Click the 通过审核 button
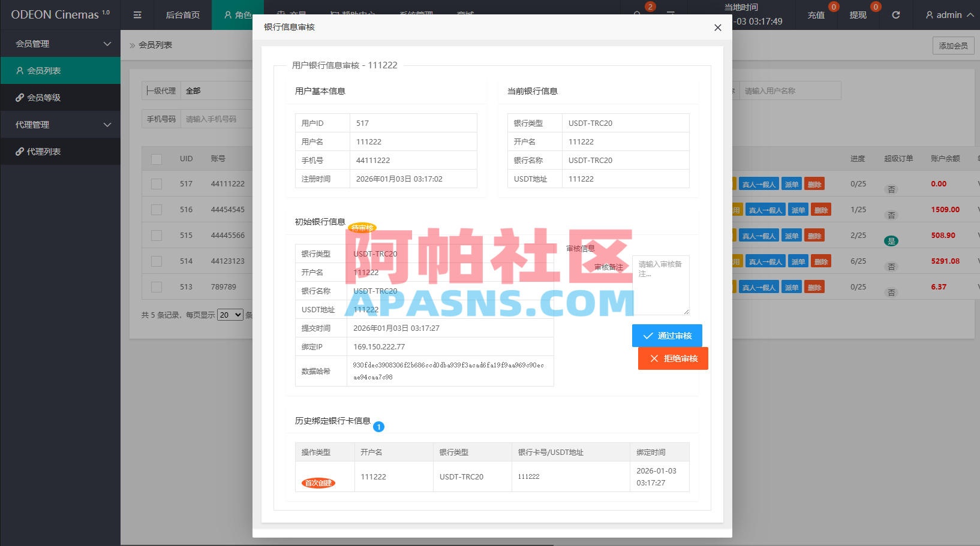This screenshot has height=546, width=980. coord(667,336)
